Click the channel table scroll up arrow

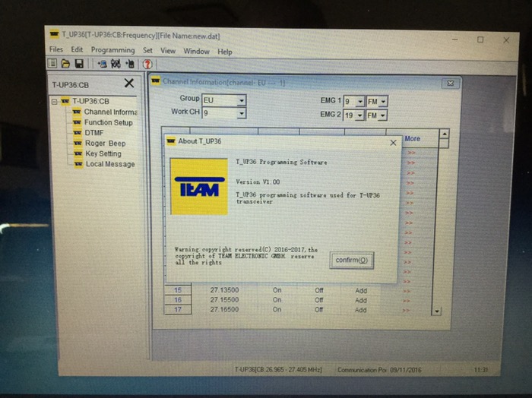point(444,134)
